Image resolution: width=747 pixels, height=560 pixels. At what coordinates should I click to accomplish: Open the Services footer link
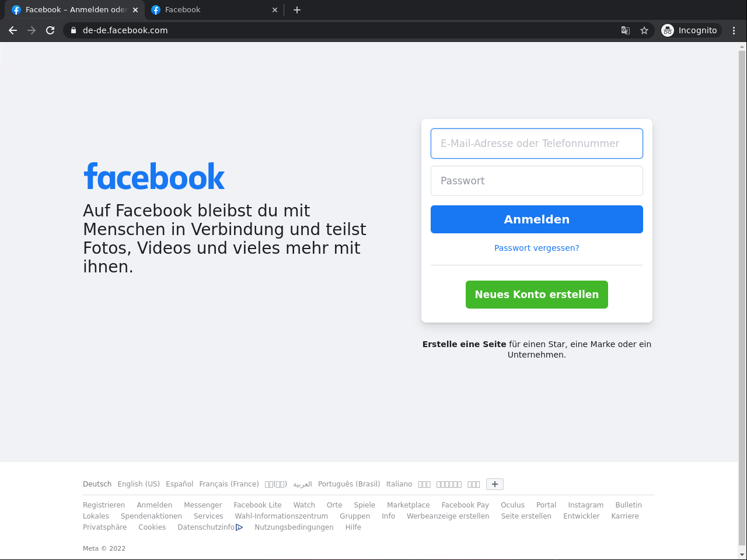(x=208, y=516)
